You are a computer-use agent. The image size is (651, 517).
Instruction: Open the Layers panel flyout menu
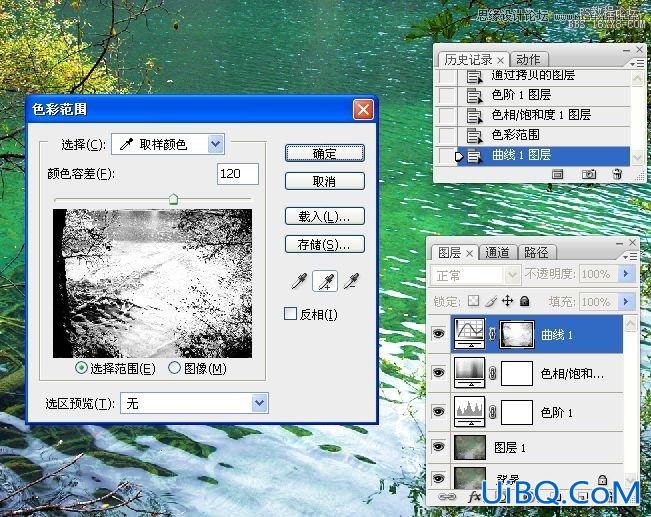pos(630,257)
